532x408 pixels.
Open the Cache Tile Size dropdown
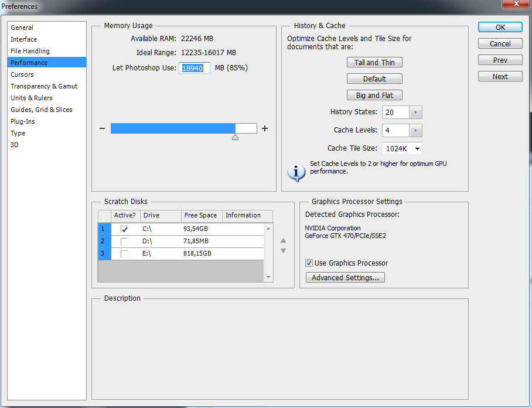pos(402,149)
